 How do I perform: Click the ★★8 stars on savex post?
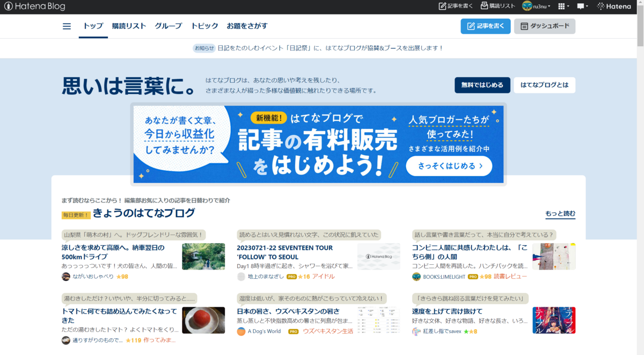tap(470, 331)
